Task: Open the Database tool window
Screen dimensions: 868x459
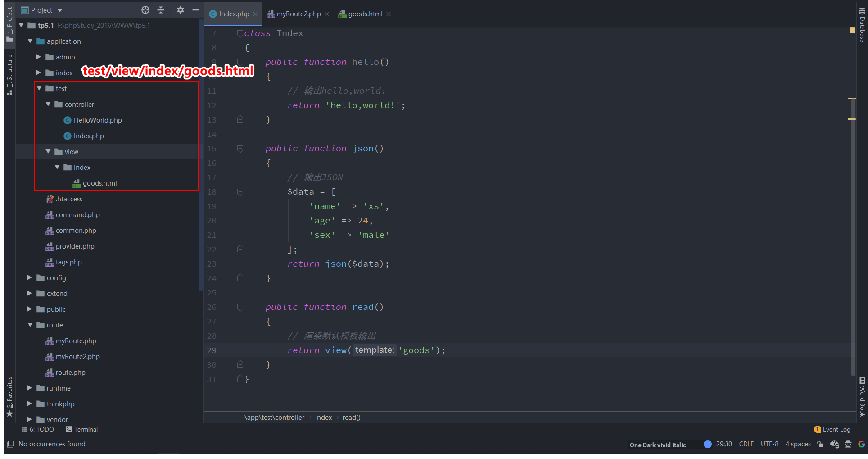Action: [x=862, y=25]
